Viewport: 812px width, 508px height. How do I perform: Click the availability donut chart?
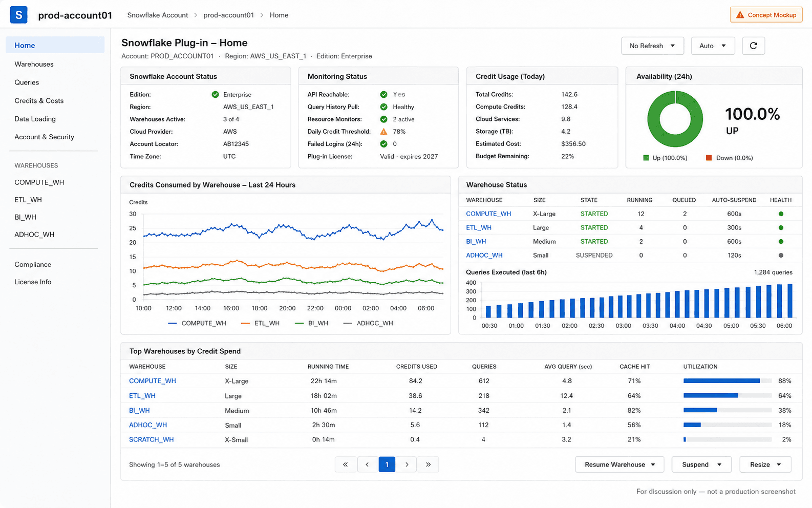pos(675,119)
